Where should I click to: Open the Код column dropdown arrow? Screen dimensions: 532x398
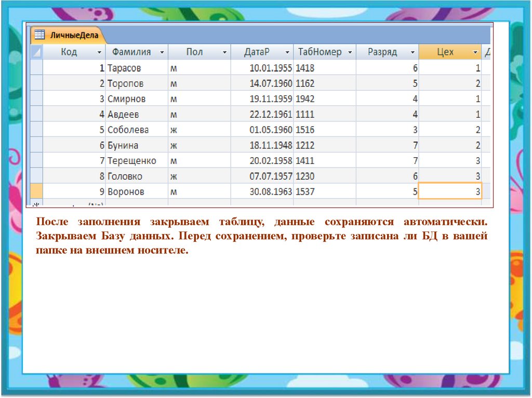tap(99, 52)
